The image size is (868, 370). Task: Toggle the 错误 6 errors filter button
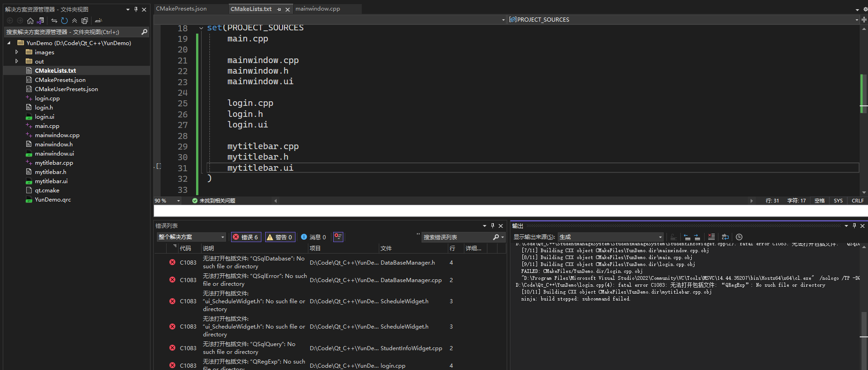[245, 237]
